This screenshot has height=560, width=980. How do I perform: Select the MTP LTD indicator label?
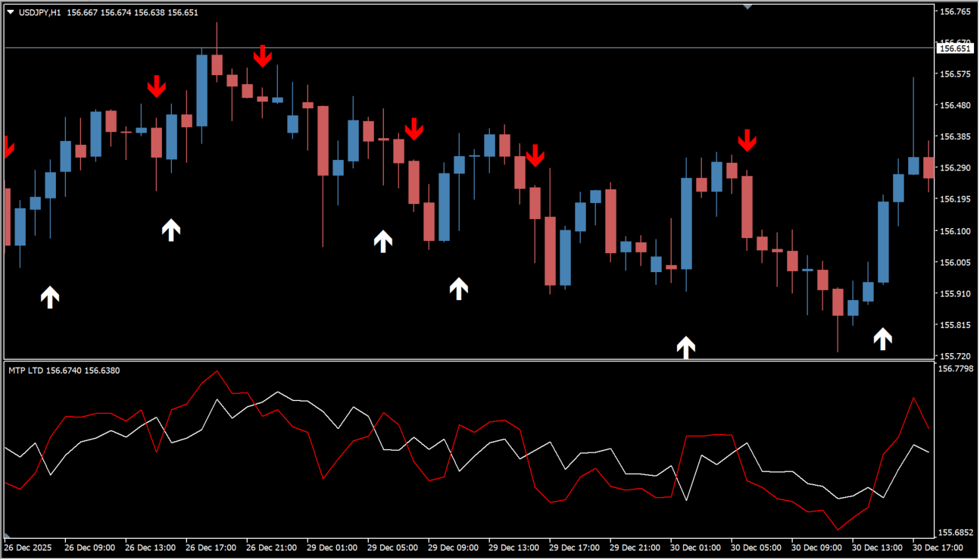(26, 371)
